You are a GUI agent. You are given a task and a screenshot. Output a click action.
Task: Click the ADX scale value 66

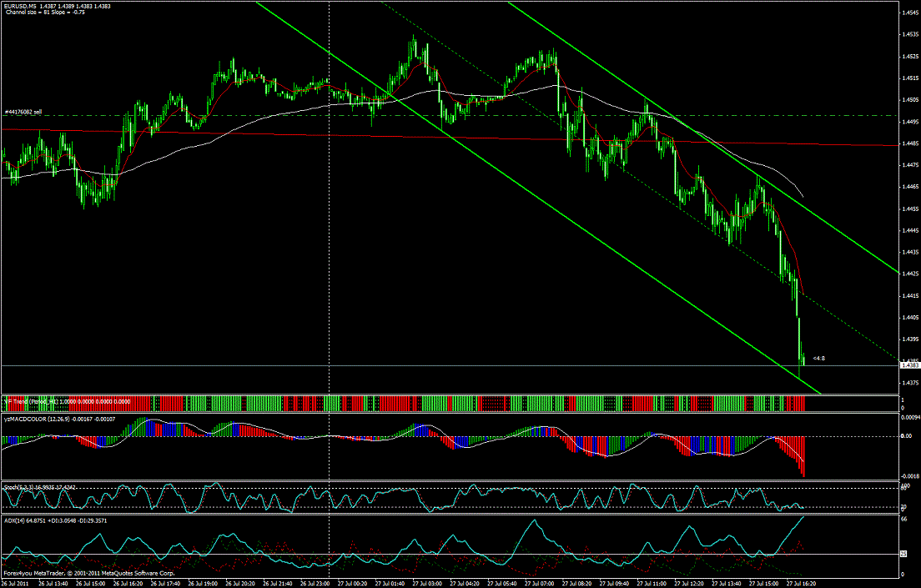tap(904, 519)
